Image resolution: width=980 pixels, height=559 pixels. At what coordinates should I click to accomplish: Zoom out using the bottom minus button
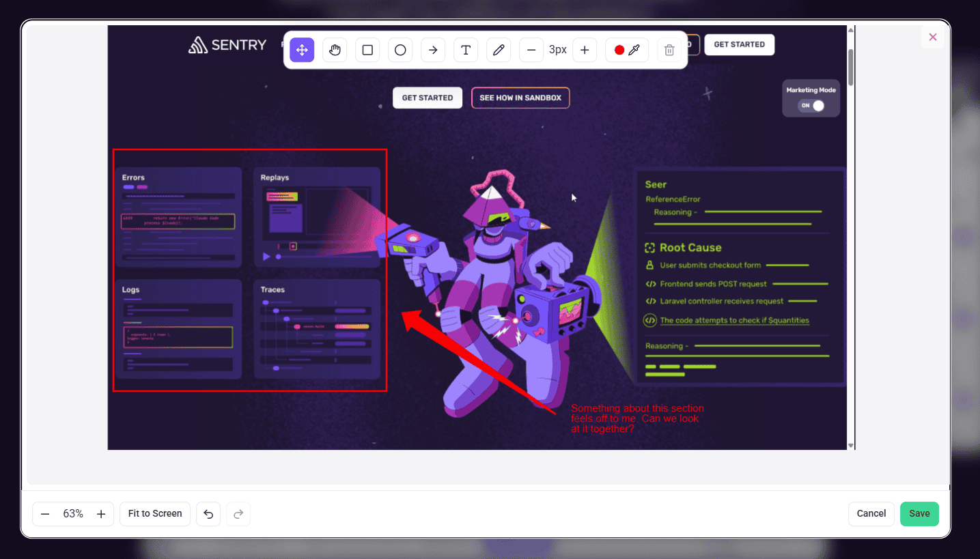(x=45, y=514)
